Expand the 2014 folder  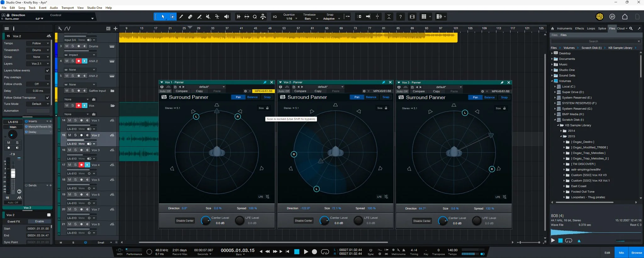(x=561, y=131)
